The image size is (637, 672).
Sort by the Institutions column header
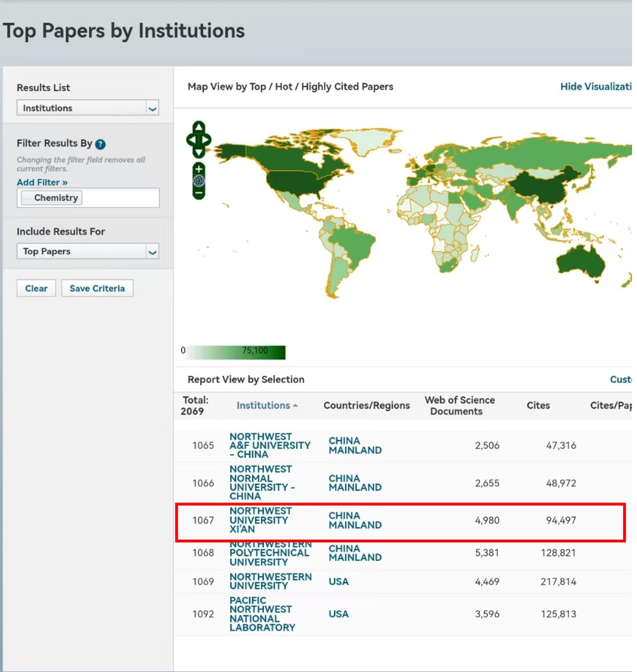point(263,406)
